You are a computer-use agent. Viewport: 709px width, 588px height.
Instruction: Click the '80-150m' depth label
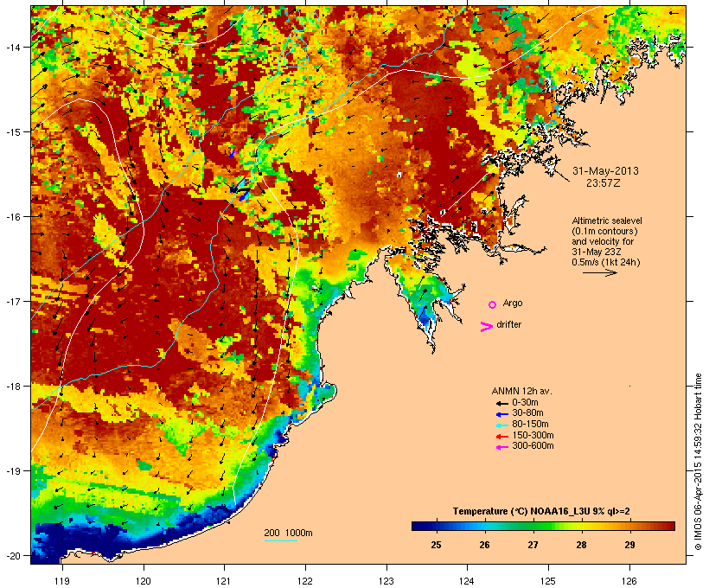[530, 425]
